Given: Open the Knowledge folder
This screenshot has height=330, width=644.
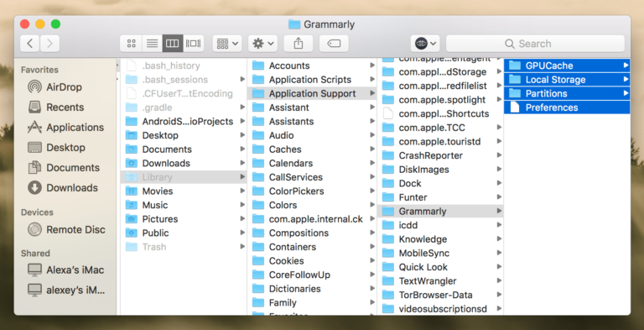Looking at the screenshot, I should point(440,240).
